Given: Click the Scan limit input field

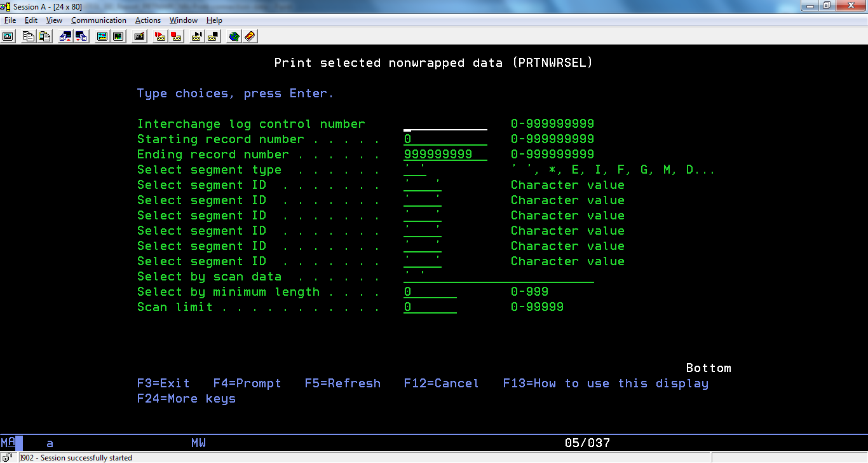Looking at the screenshot, I should point(430,307).
